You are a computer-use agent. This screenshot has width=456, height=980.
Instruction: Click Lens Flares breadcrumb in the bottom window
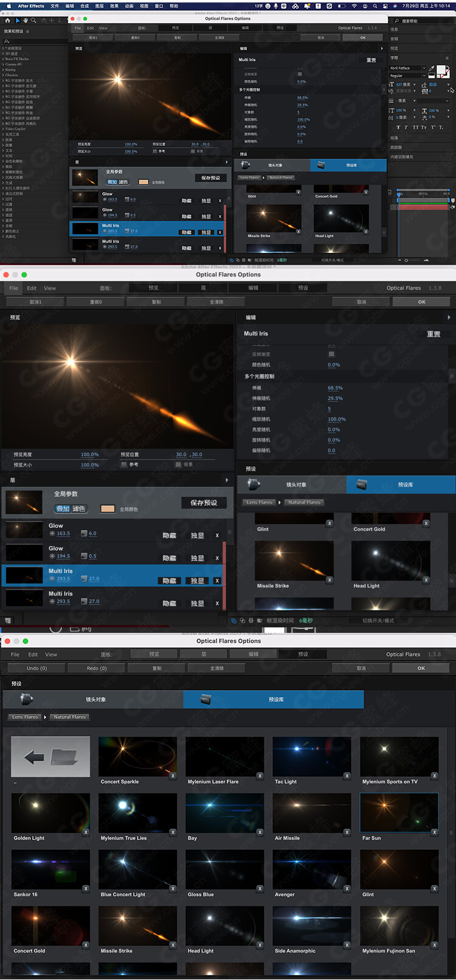coord(26,717)
